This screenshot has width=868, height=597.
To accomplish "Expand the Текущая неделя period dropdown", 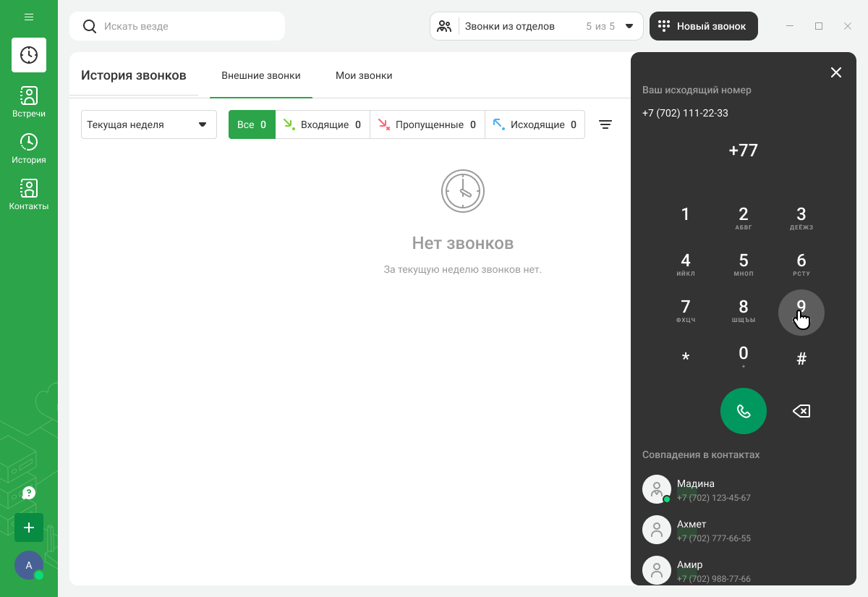I will [149, 124].
